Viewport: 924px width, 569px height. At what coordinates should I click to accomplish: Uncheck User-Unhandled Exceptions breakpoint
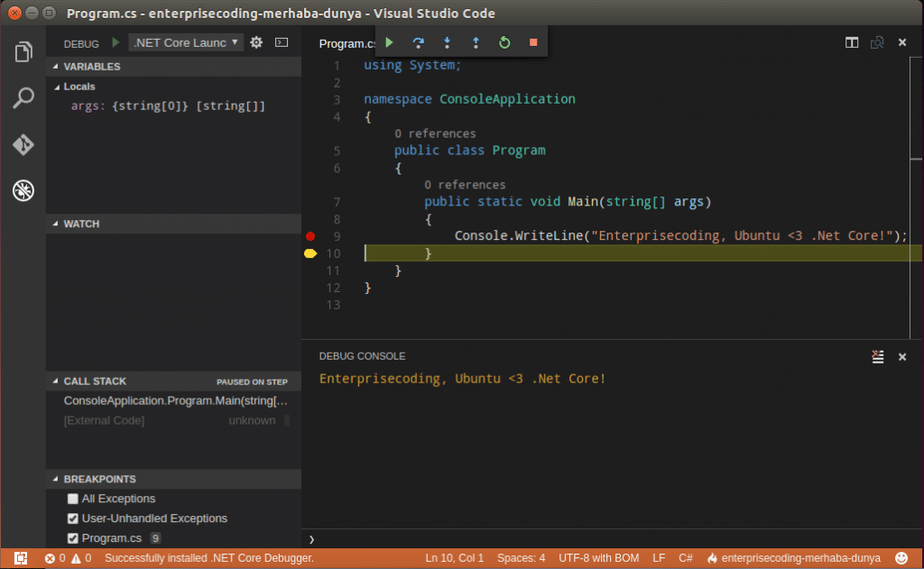[x=72, y=519]
